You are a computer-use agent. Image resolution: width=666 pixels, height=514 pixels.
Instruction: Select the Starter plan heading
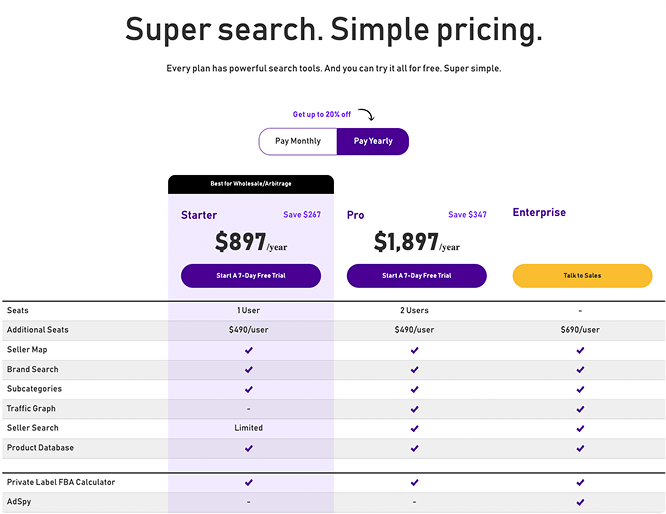[199, 215]
